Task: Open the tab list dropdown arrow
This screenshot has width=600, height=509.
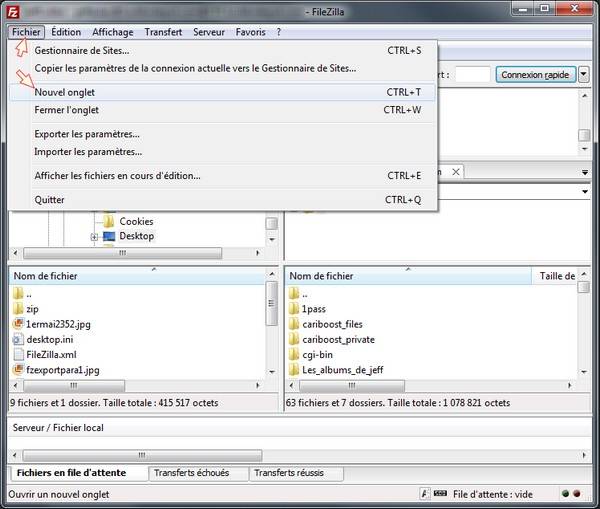Action: tap(585, 173)
